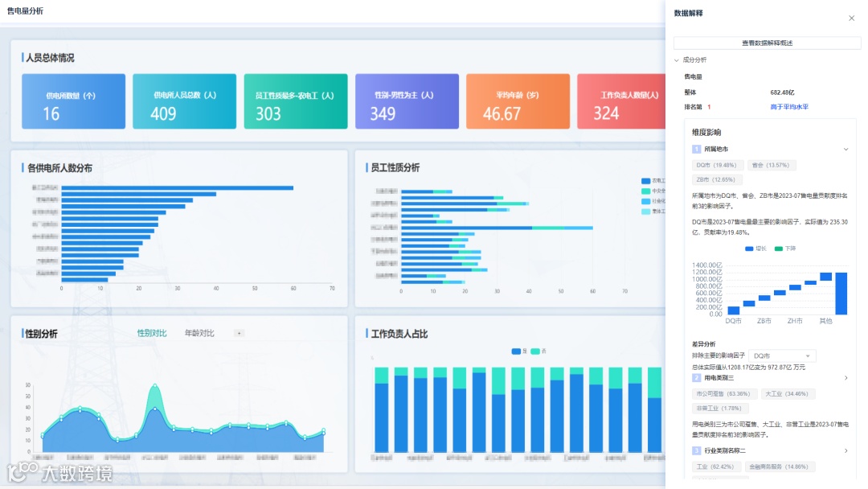
Task: Click the small plus button after 年龄对比
Action: [240, 334]
